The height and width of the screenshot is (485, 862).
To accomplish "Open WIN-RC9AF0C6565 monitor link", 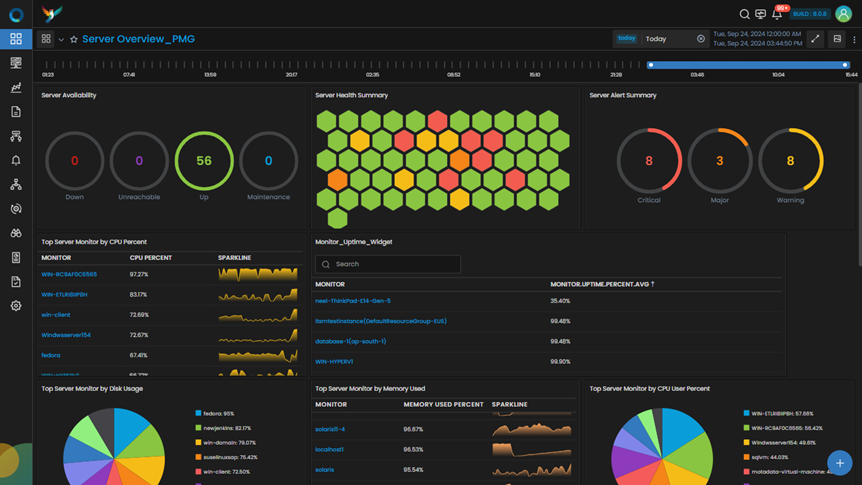I will pos(69,274).
